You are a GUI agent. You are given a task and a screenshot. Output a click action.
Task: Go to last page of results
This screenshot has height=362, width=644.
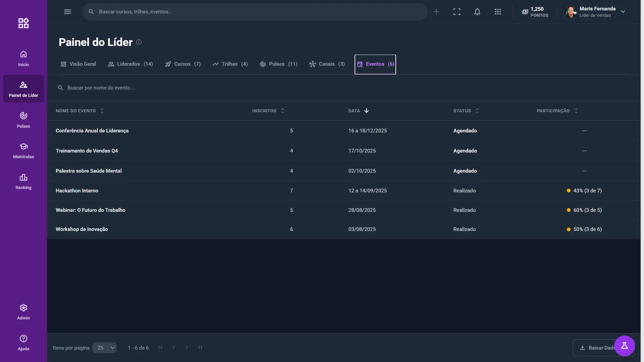200,348
